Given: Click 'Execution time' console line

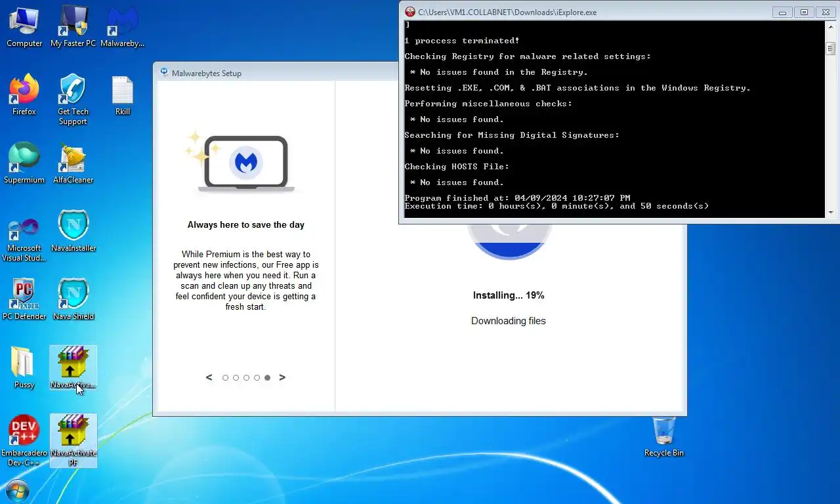Looking at the screenshot, I should [556, 206].
